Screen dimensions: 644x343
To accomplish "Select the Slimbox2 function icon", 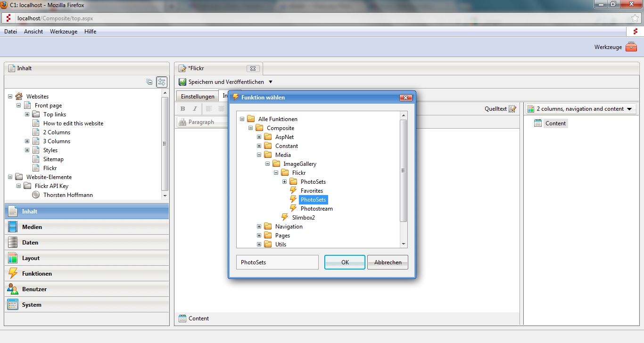I will pos(284,218).
